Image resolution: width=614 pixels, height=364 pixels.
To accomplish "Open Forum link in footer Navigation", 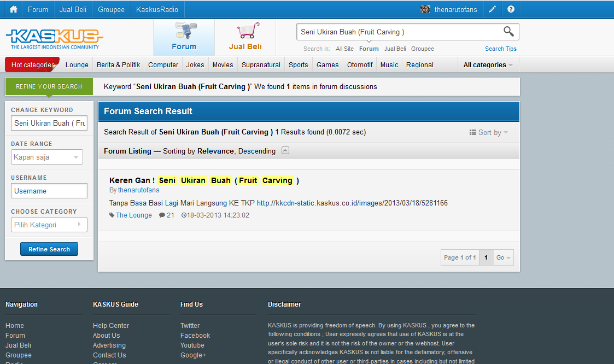I will coord(15,336).
